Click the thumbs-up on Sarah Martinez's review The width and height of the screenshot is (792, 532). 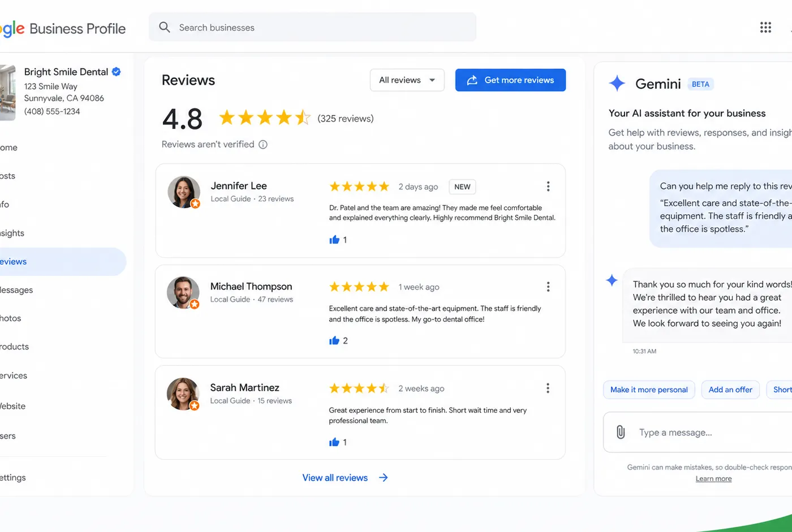pyautogui.click(x=334, y=442)
